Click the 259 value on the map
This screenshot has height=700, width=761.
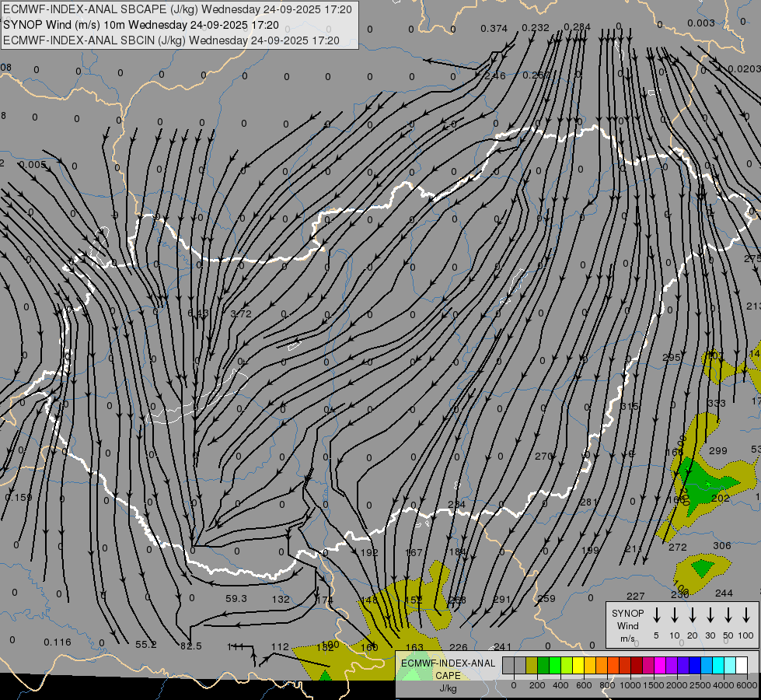click(x=546, y=598)
